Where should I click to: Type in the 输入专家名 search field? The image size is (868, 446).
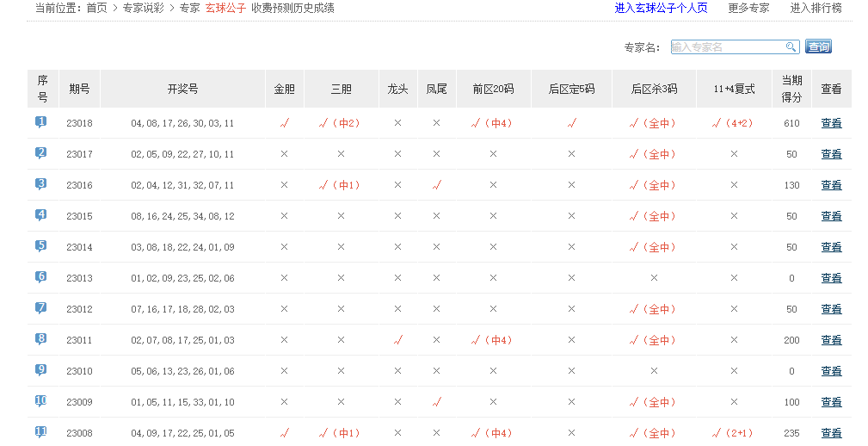pyautogui.click(x=727, y=47)
